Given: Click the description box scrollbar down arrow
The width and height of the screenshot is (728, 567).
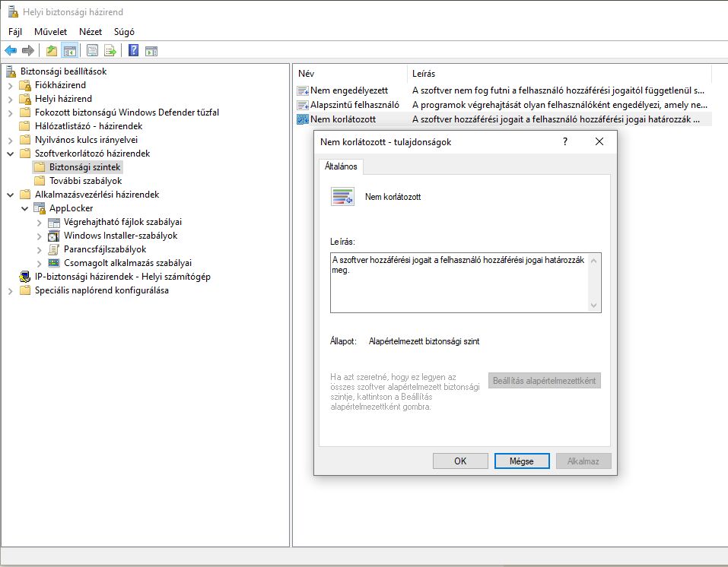Looking at the screenshot, I should pyautogui.click(x=594, y=306).
